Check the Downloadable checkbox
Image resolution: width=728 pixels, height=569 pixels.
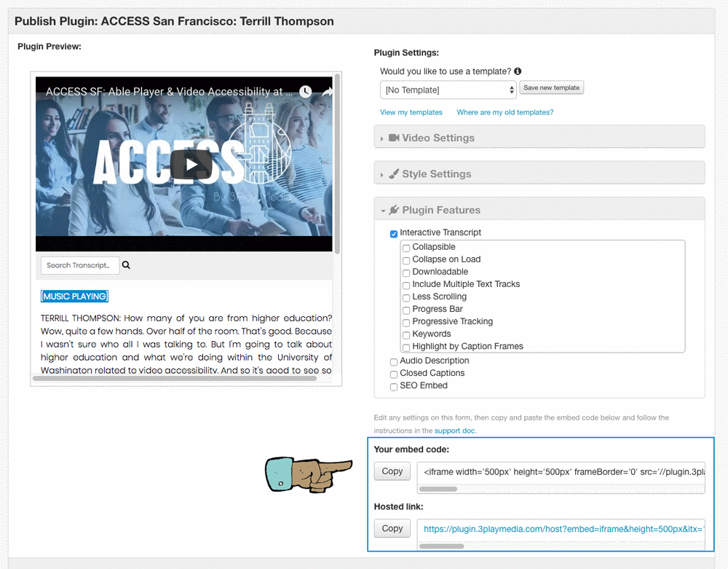coord(406,273)
